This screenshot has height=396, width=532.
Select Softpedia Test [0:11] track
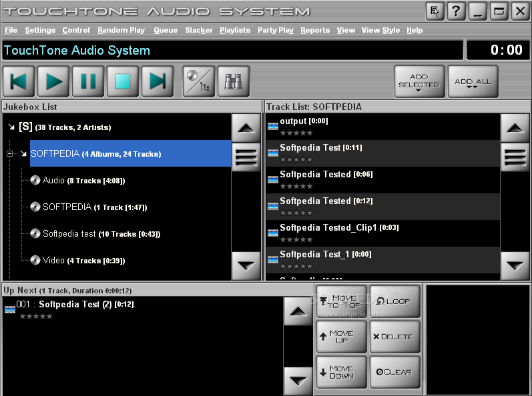tap(383, 153)
